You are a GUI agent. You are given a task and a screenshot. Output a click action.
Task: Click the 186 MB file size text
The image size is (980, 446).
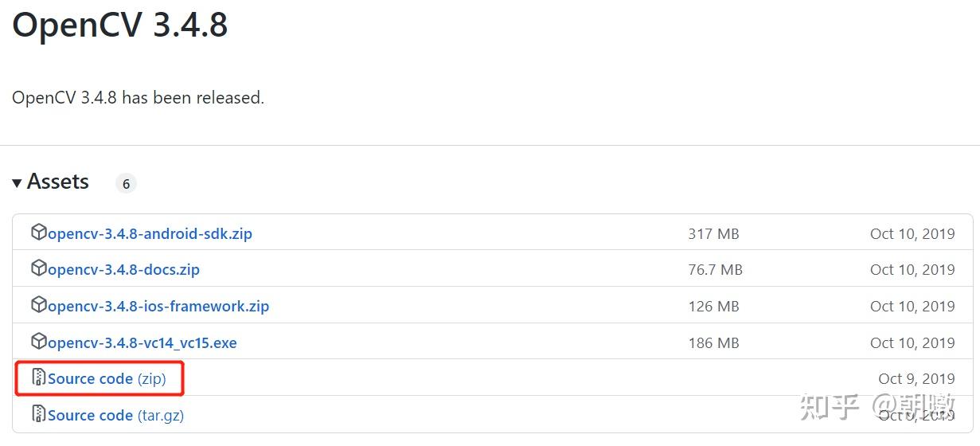tap(713, 343)
